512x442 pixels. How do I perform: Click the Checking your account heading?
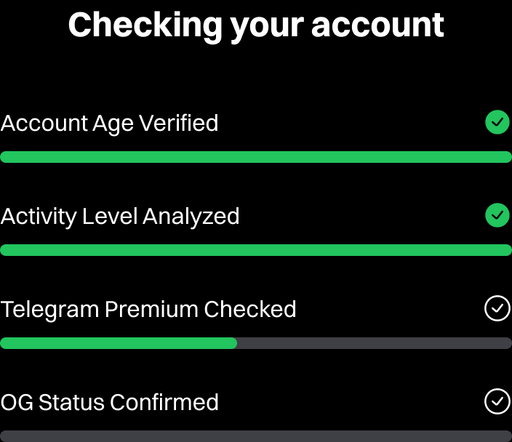coord(256,27)
